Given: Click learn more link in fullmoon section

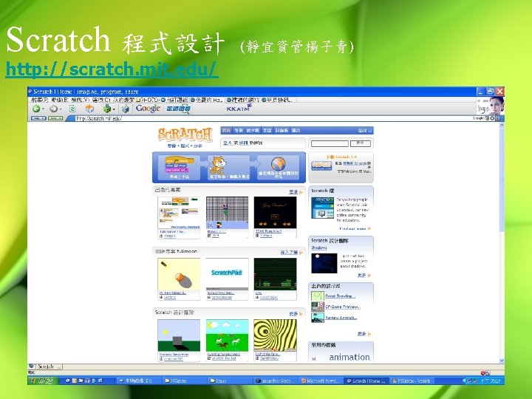Looking at the screenshot, I should [x=289, y=253].
